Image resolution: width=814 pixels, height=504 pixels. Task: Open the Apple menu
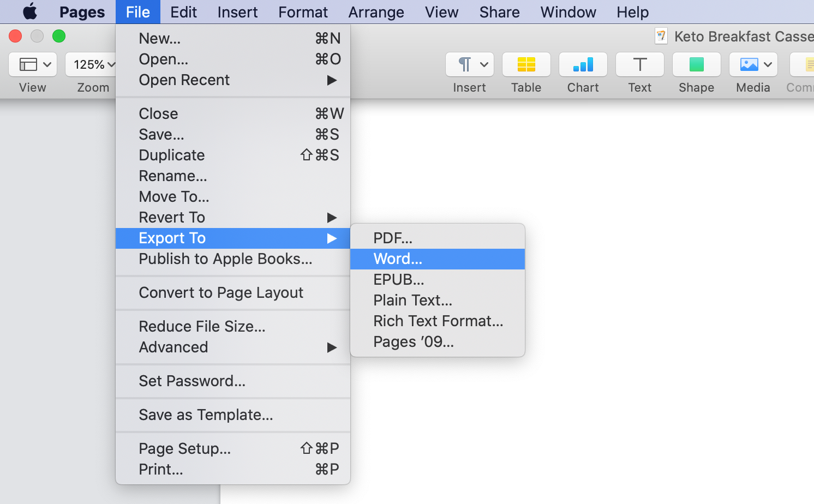30,12
